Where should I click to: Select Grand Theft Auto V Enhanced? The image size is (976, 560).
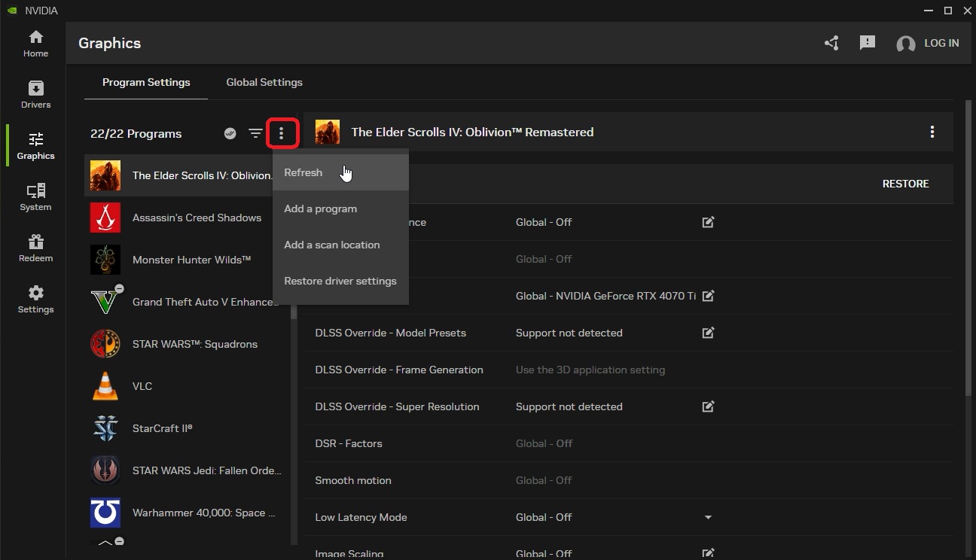[187, 302]
